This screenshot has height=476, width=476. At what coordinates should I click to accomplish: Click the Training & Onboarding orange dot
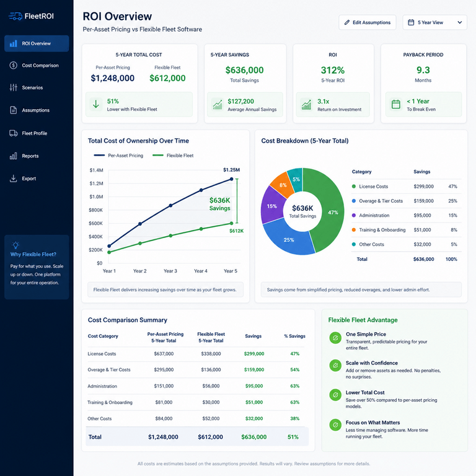(354, 230)
